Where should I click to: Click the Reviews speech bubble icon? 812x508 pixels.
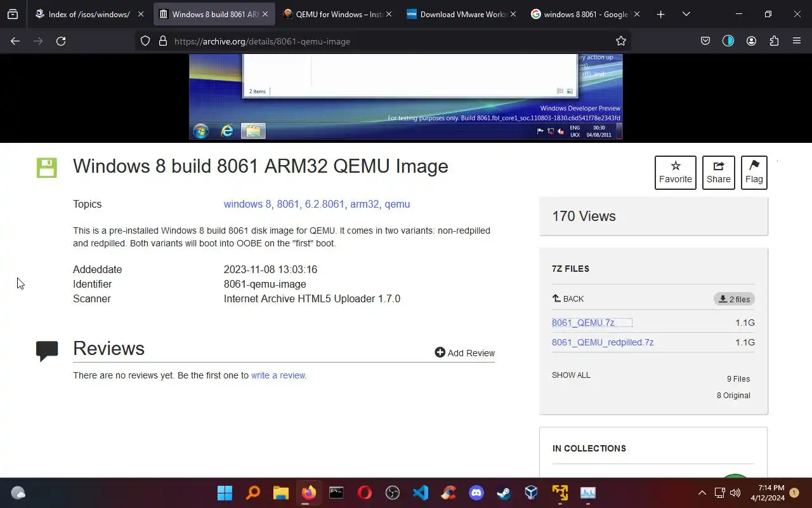(47, 351)
